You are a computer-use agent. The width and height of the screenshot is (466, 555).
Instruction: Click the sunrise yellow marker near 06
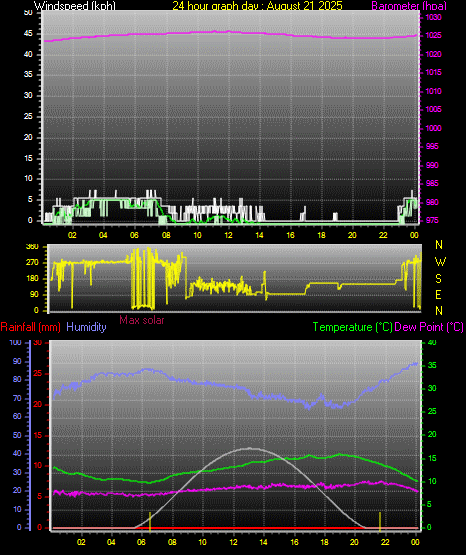(x=150, y=522)
